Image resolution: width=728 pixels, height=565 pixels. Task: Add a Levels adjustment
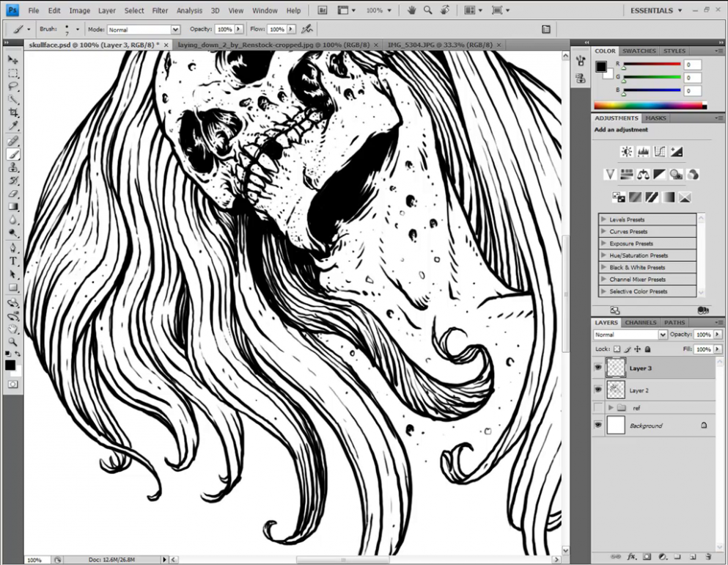pos(642,151)
